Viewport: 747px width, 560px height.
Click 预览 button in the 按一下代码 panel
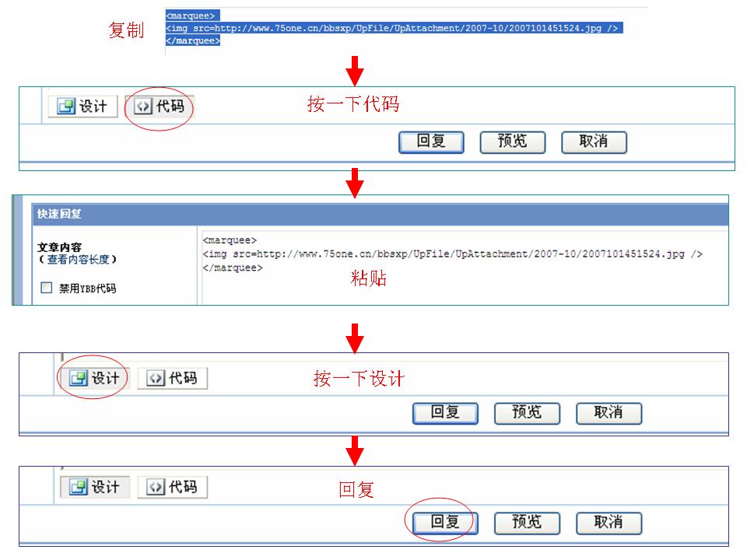point(513,142)
